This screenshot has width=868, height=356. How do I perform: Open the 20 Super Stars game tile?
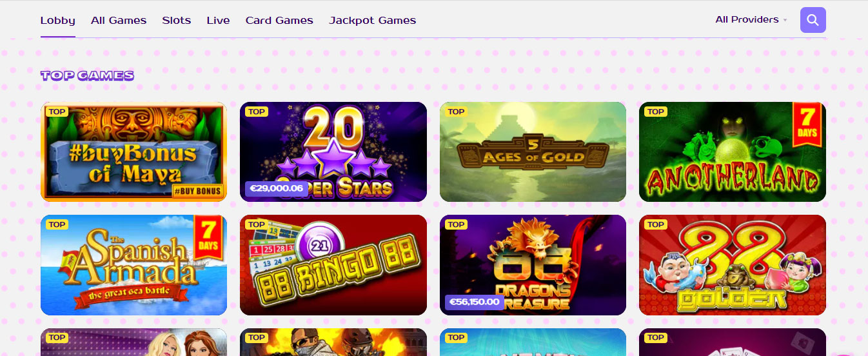[x=333, y=152]
